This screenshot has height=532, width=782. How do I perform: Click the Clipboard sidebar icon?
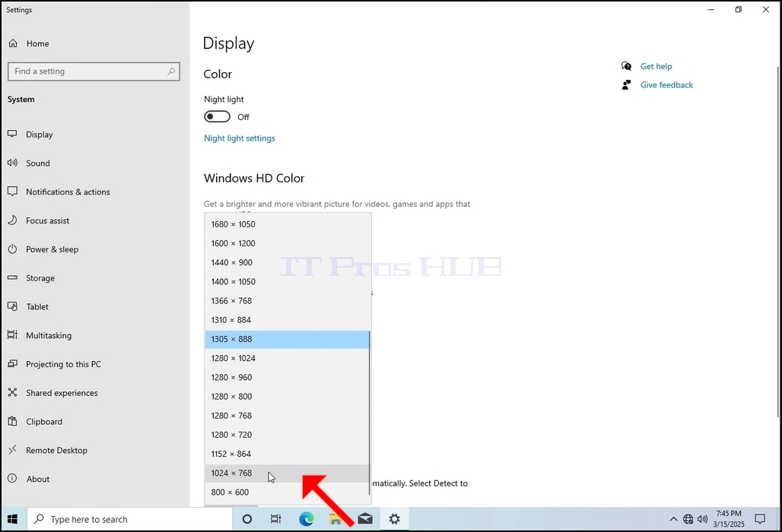pos(12,421)
